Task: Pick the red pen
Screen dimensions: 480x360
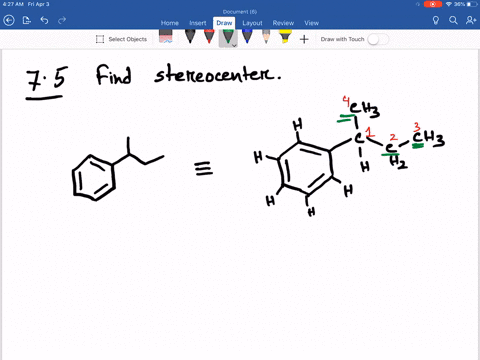Action: (x=209, y=37)
